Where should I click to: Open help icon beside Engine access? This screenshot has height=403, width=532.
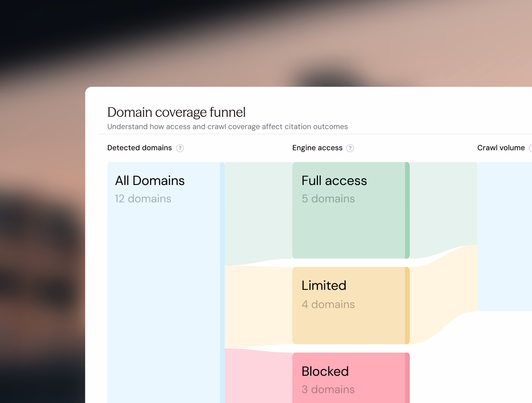[x=350, y=148]
